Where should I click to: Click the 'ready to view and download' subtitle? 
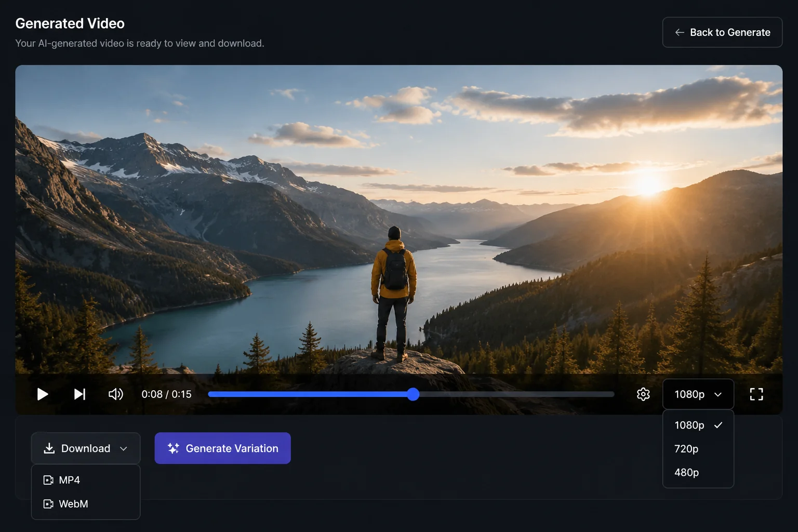tap(140, 43)
